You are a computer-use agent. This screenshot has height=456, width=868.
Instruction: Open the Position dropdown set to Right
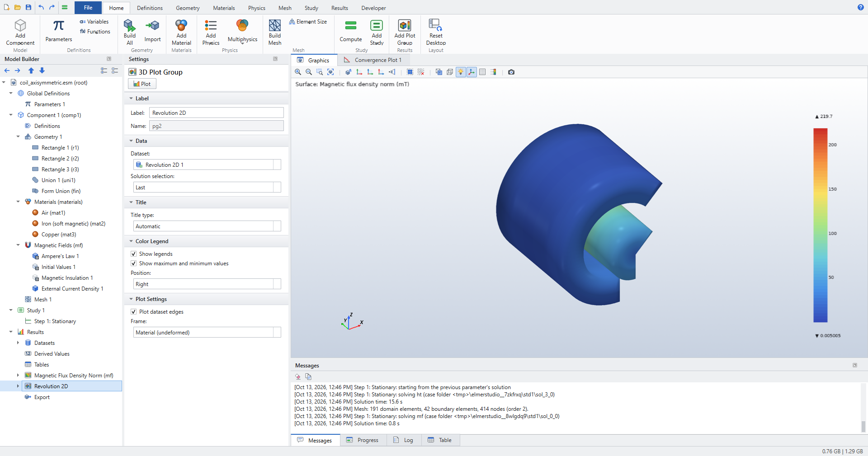(207, 284)
